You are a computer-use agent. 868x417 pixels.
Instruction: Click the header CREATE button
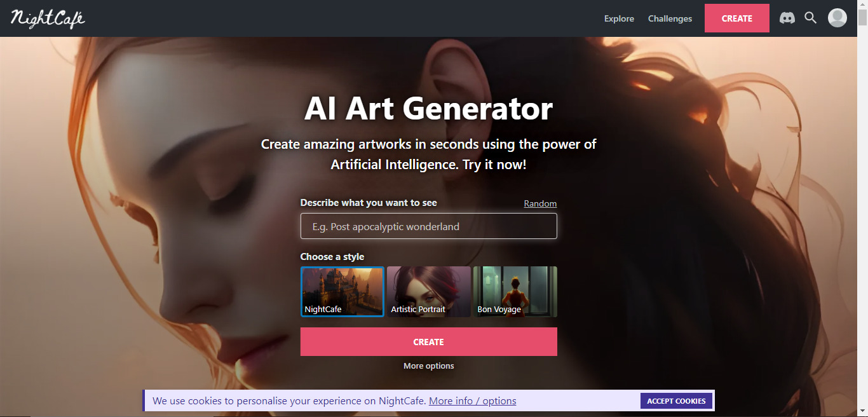coord(737,18)
